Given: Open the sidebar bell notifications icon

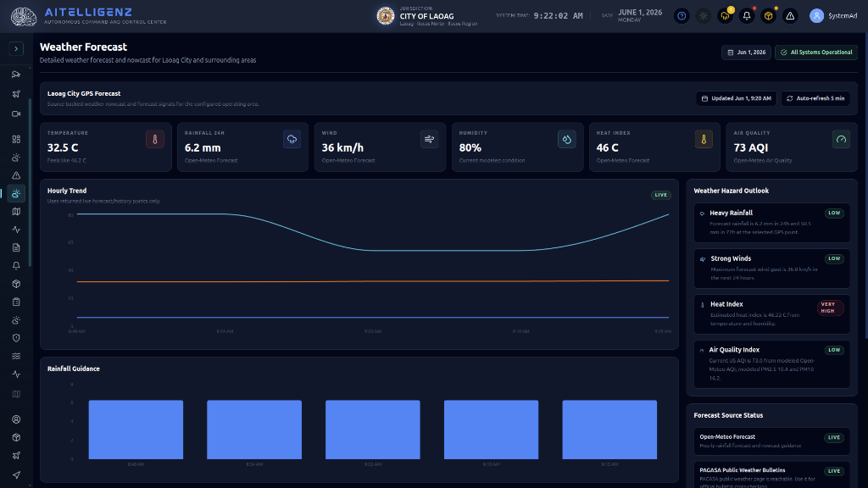Looking at the screenshot, I should coord(16,265).
